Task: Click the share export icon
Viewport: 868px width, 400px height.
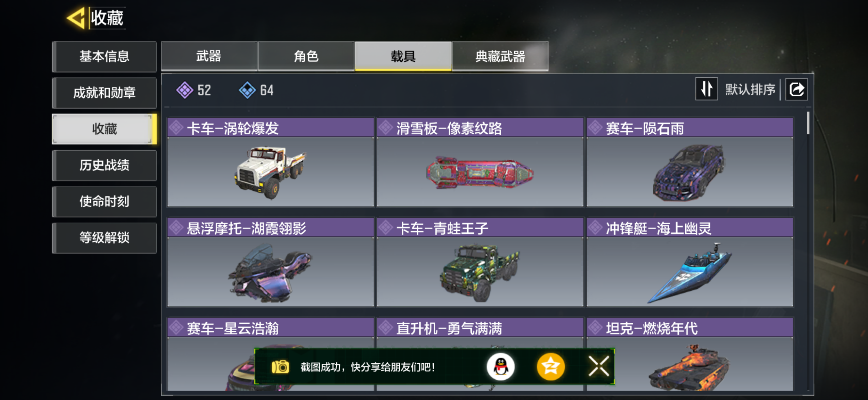Action: click(x=796, y=90)
